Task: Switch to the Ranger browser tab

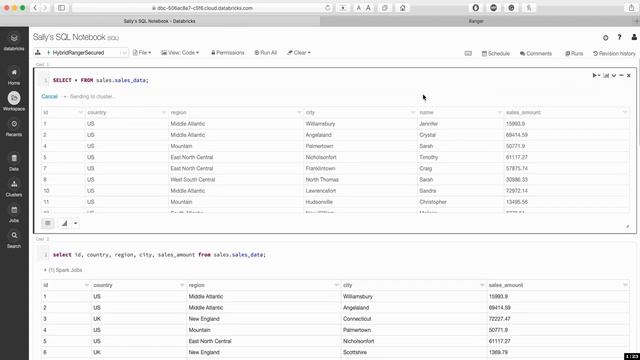Action: (476, 21)
